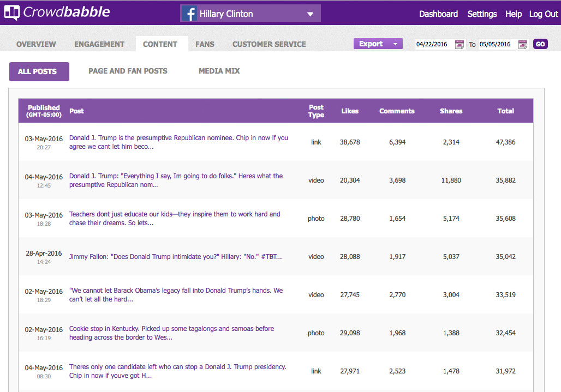Sort by the Published column header
The width and height of the screenshot is (561, 392).
(44, 111)
